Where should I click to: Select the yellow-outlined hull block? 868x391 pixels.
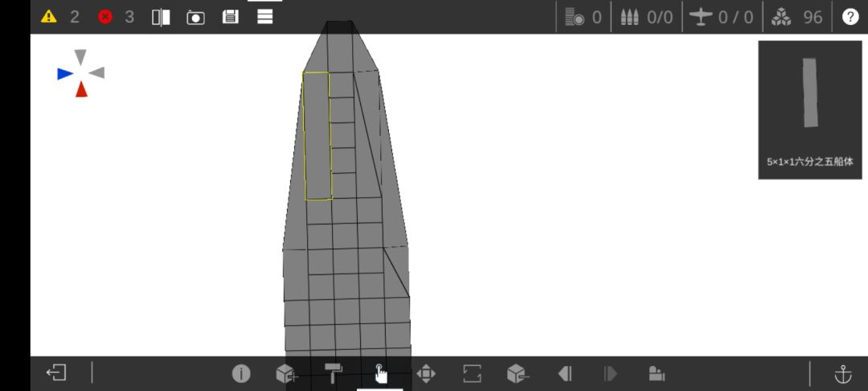[317, 136]
